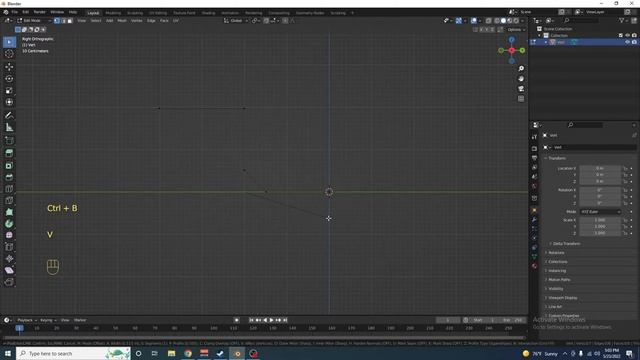Click the Scale X value field

pos(600,220)
